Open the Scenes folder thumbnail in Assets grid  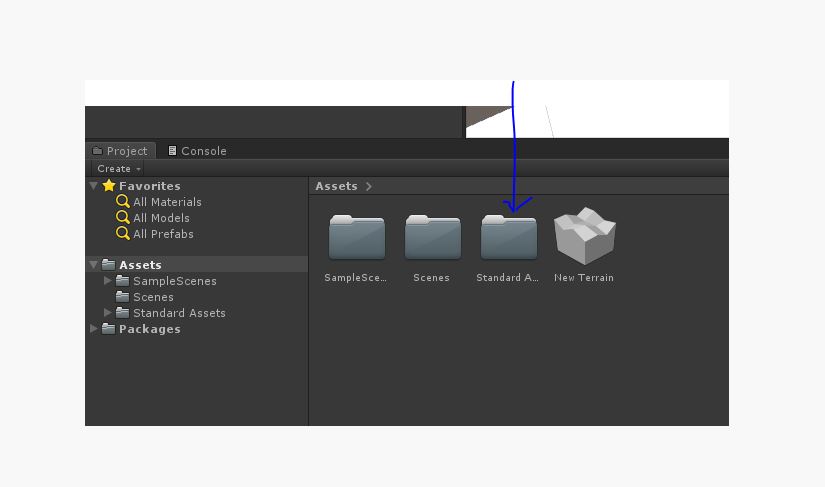tap(432, 237)
